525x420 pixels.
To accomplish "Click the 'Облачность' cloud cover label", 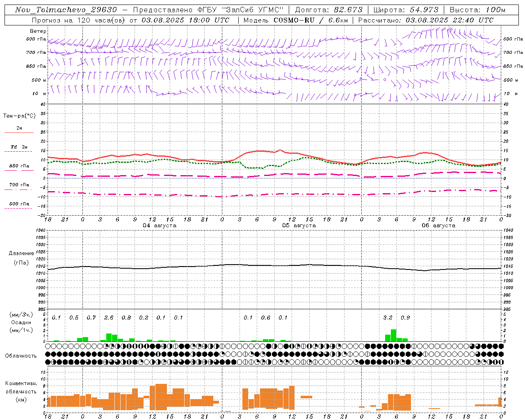I will point(21,356).
